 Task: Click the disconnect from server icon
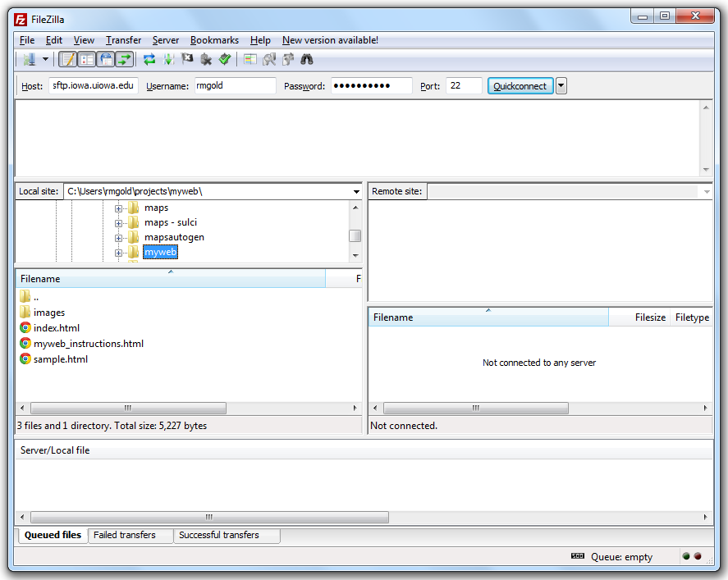(205, 59)
